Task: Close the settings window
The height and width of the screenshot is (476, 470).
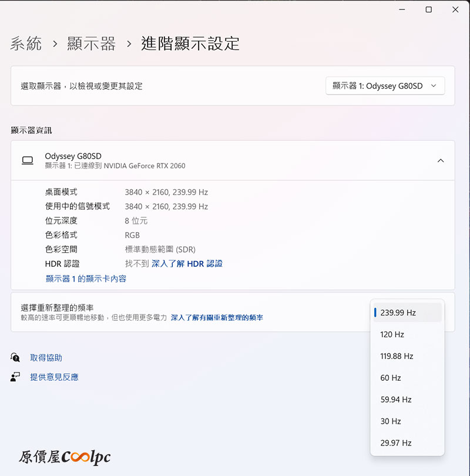Action: click(x=455, y=10)
